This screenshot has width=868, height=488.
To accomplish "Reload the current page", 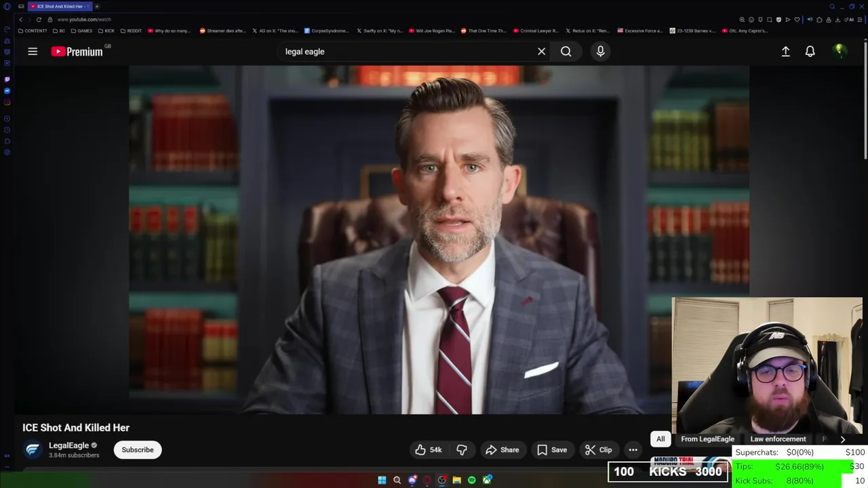I will point(39,20).
